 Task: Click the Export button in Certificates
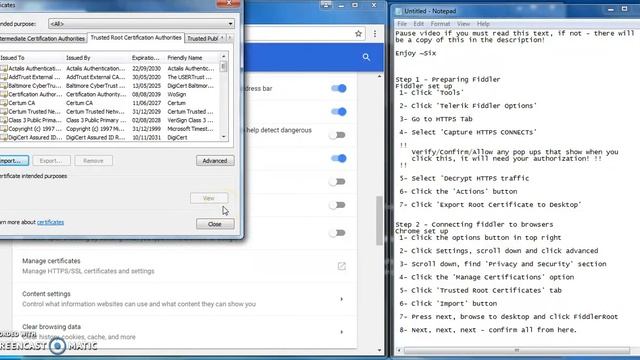pos(51,161)
